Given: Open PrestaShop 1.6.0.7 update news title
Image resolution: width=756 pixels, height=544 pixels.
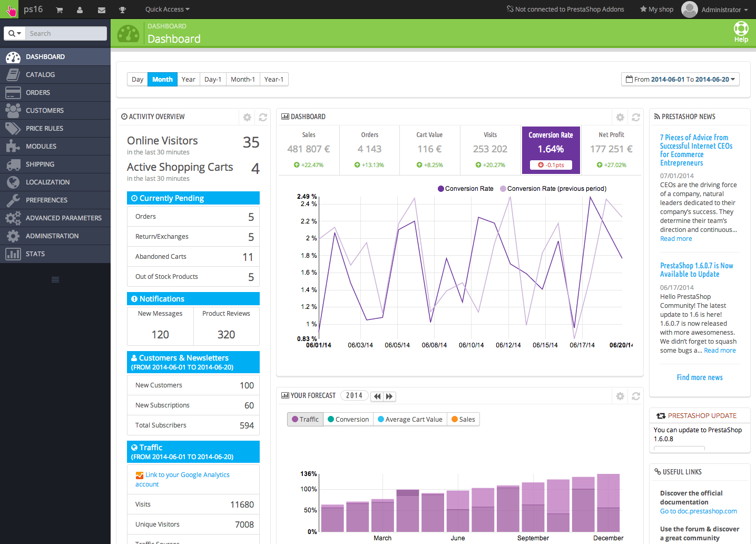Looking at the screenshot, I should click(x=696, y=270).
